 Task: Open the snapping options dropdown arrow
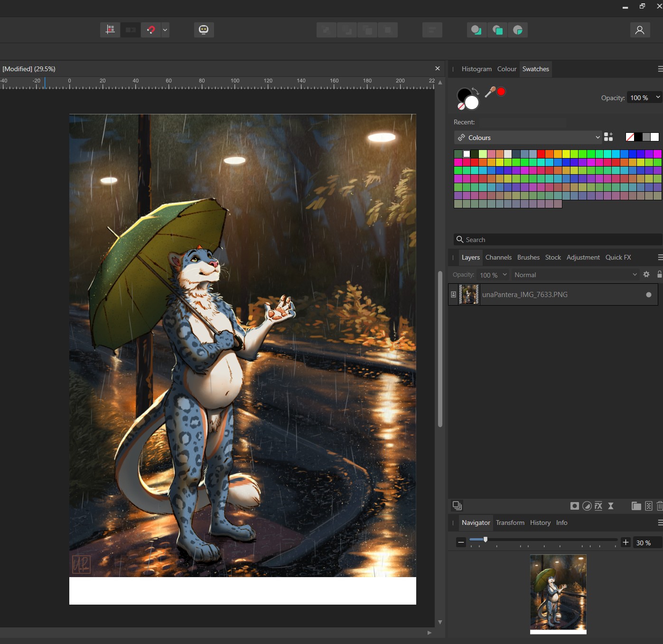(x=165, y=30)
